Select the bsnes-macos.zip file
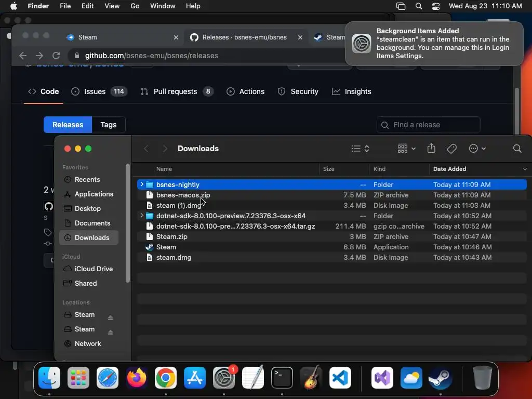 coord(332,195)
